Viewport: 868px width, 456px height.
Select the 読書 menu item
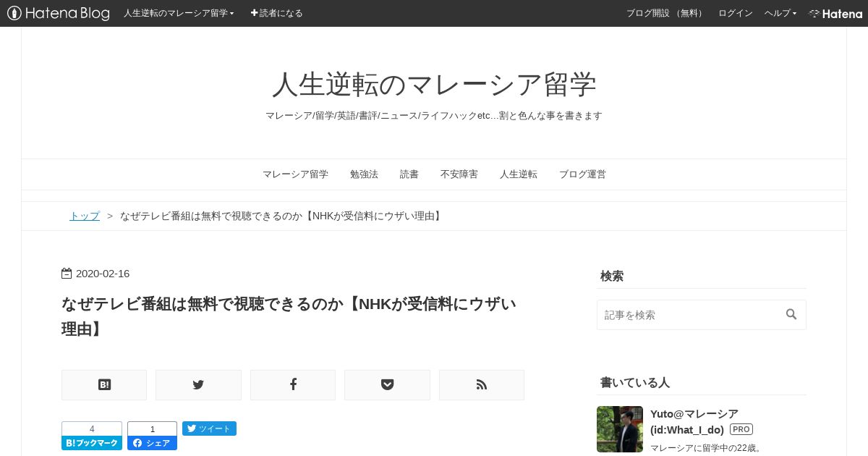click(409, 174)
